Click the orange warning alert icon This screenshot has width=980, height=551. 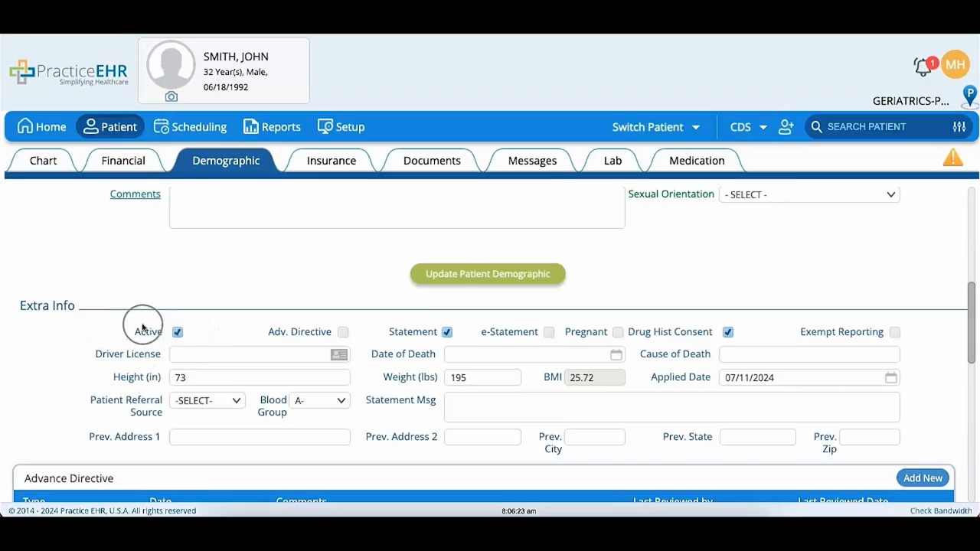point(953,158)
